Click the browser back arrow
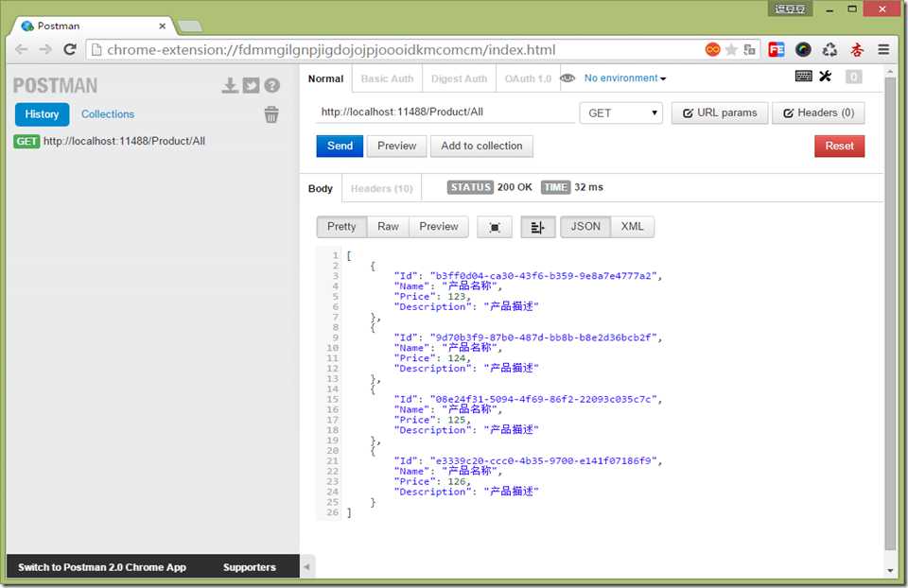The width and height of the screenshot is (908, 588). click(22, 49)
